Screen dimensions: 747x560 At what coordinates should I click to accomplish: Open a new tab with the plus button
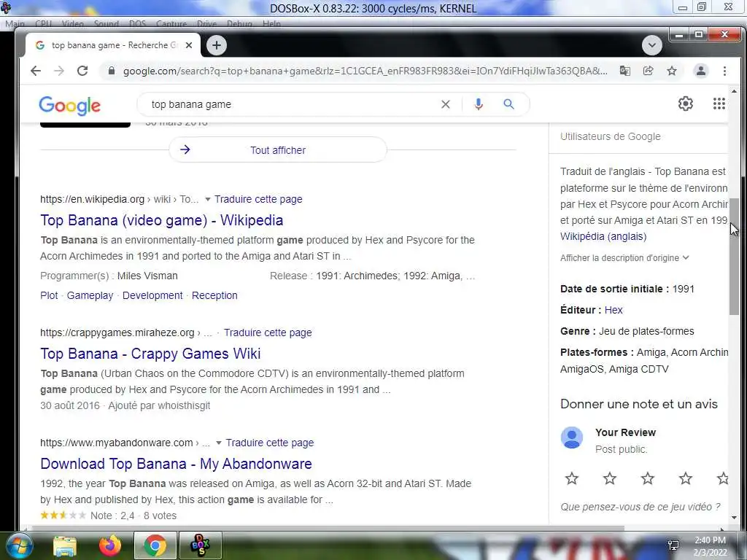pos(217,45)
